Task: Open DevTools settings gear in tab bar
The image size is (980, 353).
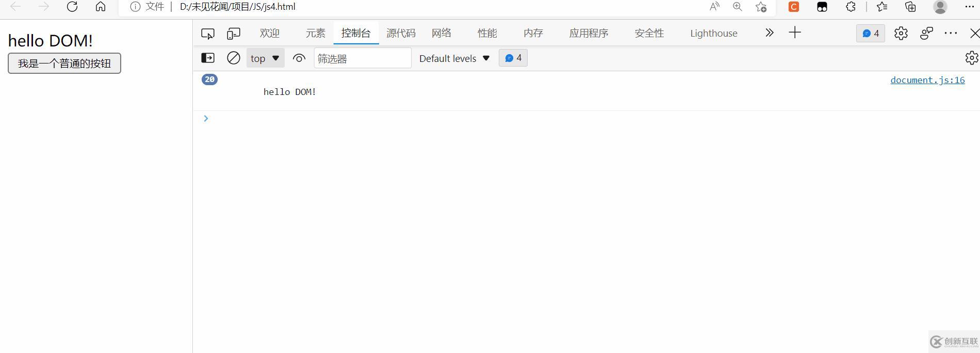Action: pyautogui.click(x=901, y=33)
